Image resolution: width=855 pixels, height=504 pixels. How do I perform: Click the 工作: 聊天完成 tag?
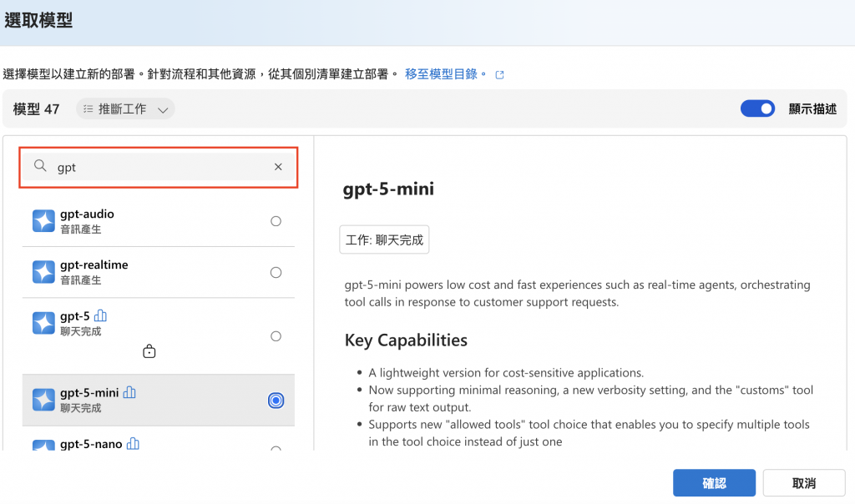pos(384,239)
